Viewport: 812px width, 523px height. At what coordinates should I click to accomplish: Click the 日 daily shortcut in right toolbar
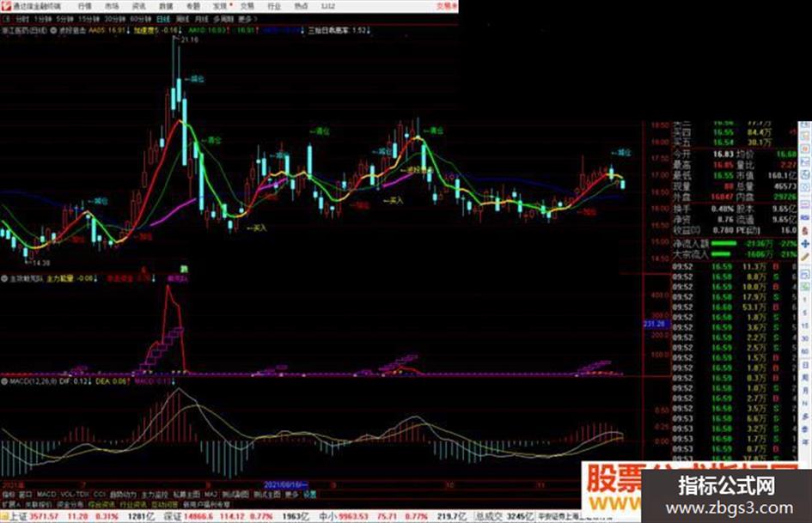(x=805, y=364)
